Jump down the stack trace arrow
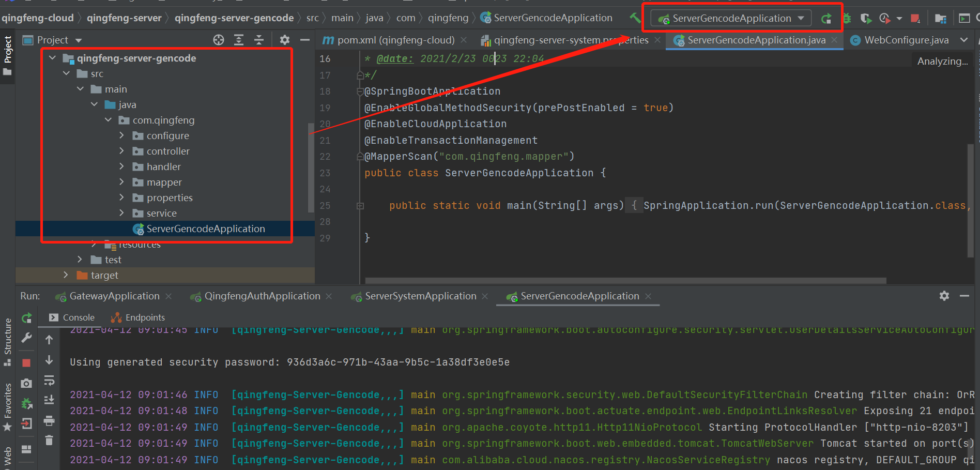Image resolution: width=980 pixels, height=470 pixels. point(49,360)
